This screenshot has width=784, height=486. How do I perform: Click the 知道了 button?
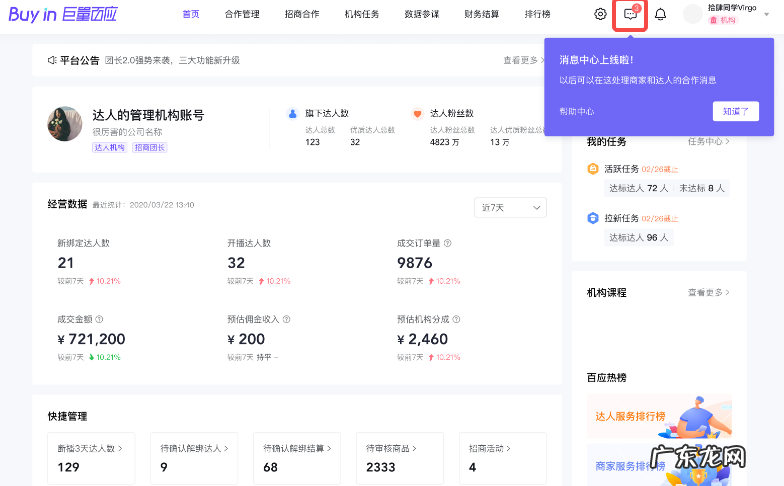(736, 111)
